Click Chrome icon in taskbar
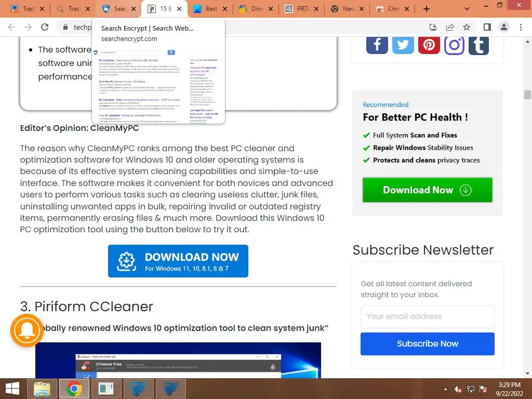Screen dimensions: 532x399 click(x=74, y=389)
